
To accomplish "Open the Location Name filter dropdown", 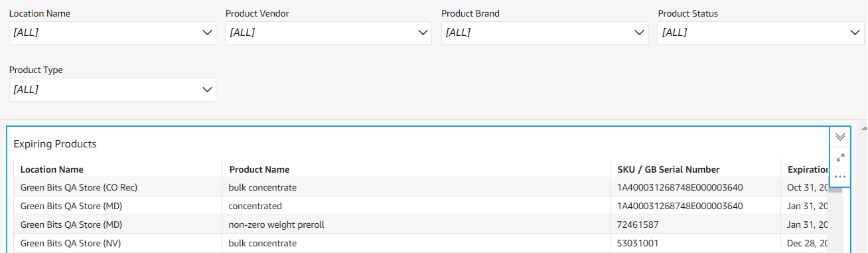I will [x=113, y=33].
